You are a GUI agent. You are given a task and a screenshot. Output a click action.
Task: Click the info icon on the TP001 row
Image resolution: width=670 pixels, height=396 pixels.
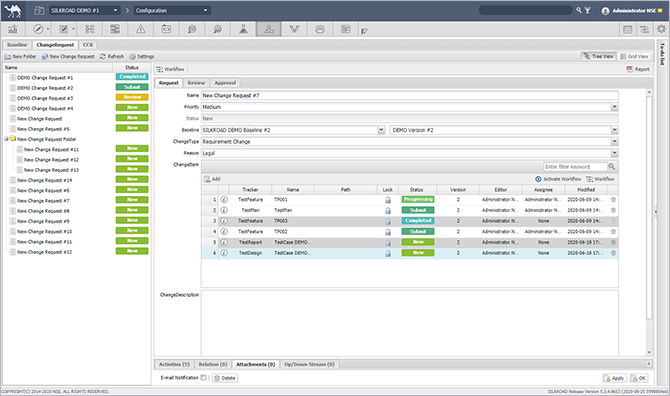pyautogui.click(x=224, y=199)
